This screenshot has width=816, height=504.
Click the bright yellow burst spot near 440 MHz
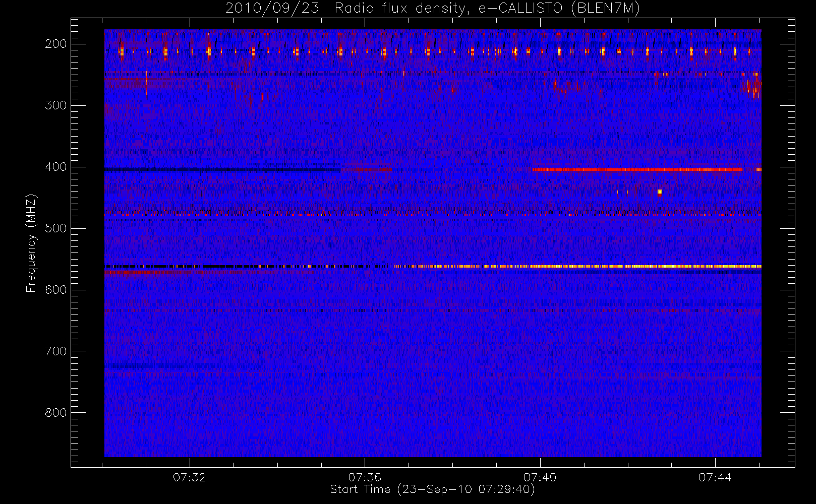coord(659,192)
